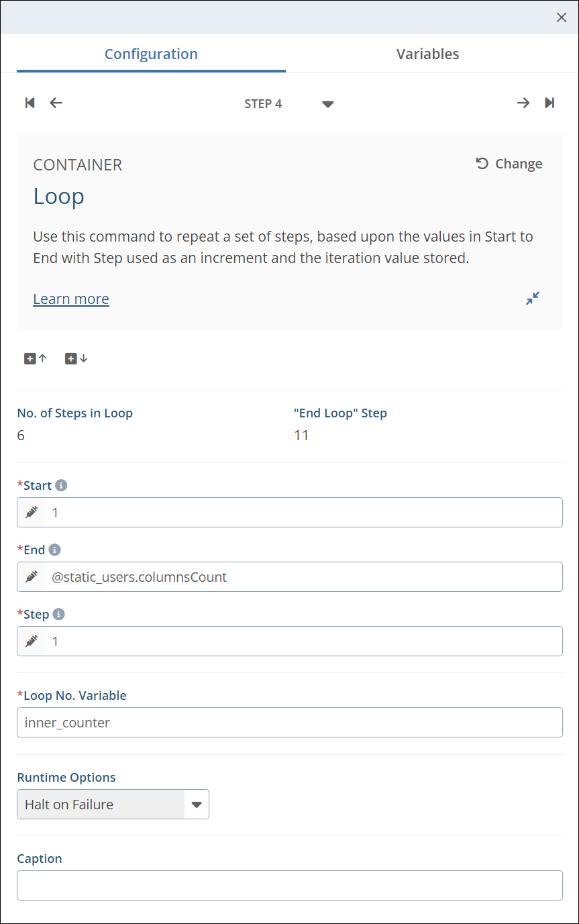Click the variable picker for Step field

click(x=32, y=641)
